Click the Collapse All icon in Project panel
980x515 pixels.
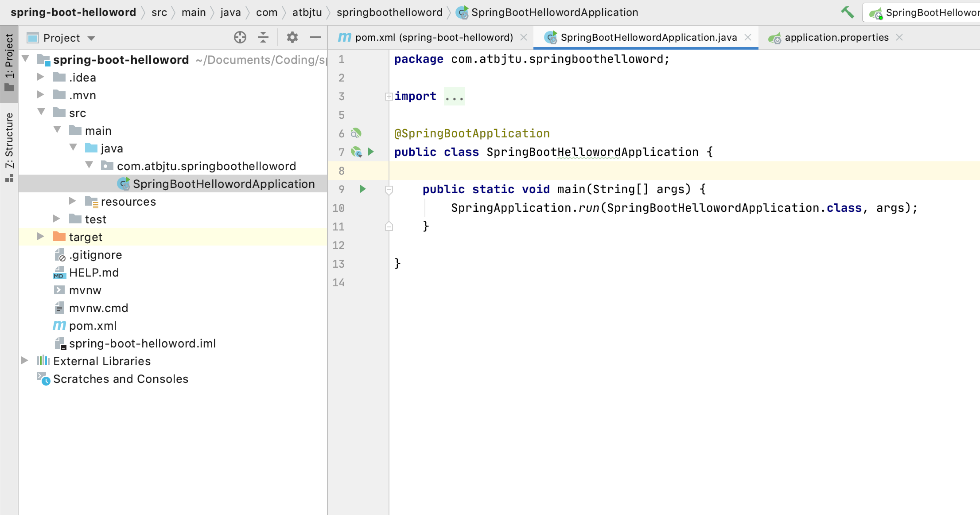pos(263,38)
